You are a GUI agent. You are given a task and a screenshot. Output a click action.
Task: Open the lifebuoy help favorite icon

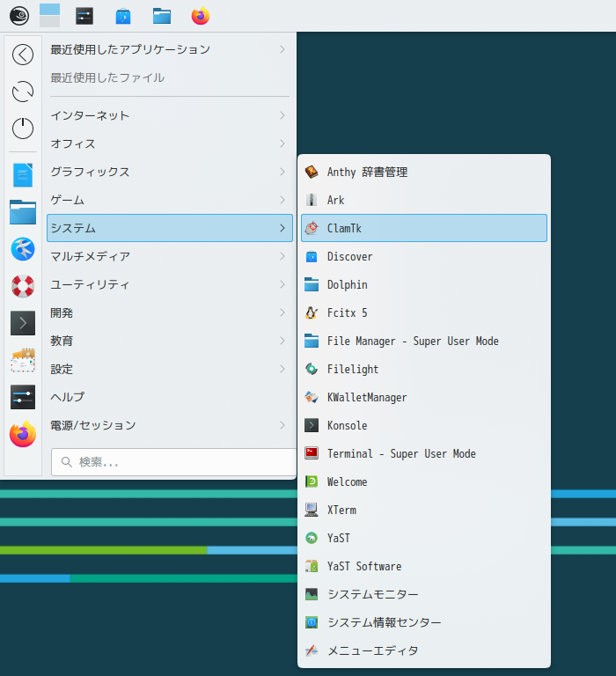[23, 286]
